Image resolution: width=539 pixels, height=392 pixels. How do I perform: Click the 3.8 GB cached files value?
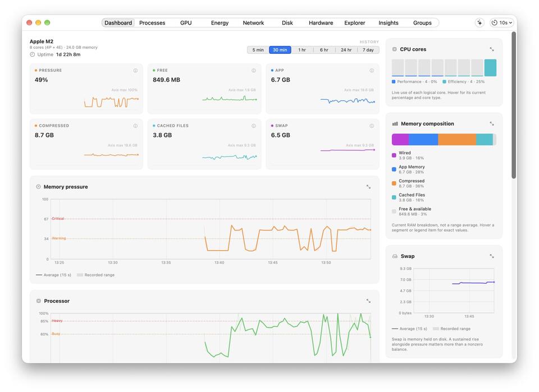click(x=162, y=135)
